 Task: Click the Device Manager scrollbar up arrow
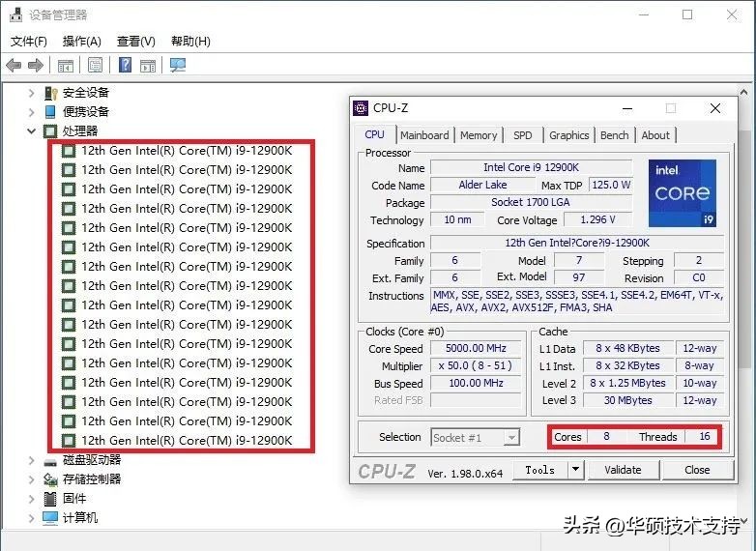(x=743, y=92)
